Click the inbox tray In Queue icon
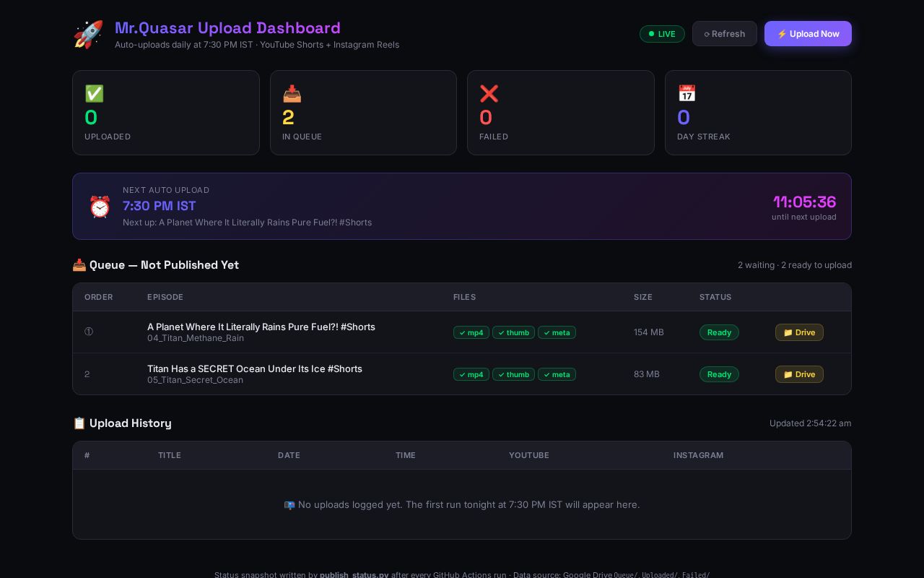 [292, 94]
